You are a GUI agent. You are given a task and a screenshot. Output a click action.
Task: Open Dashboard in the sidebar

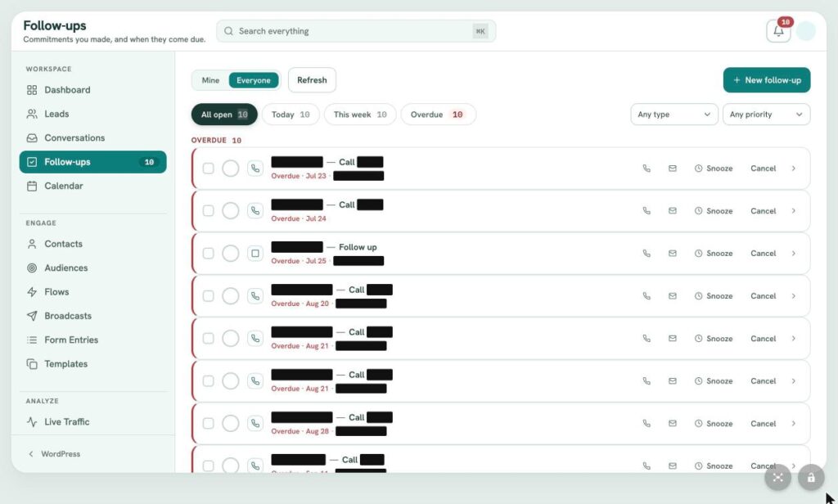pos(93,90)
